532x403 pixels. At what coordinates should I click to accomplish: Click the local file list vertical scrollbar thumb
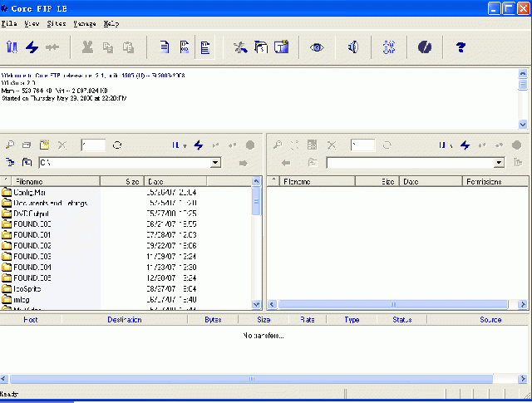coord(256,201)
